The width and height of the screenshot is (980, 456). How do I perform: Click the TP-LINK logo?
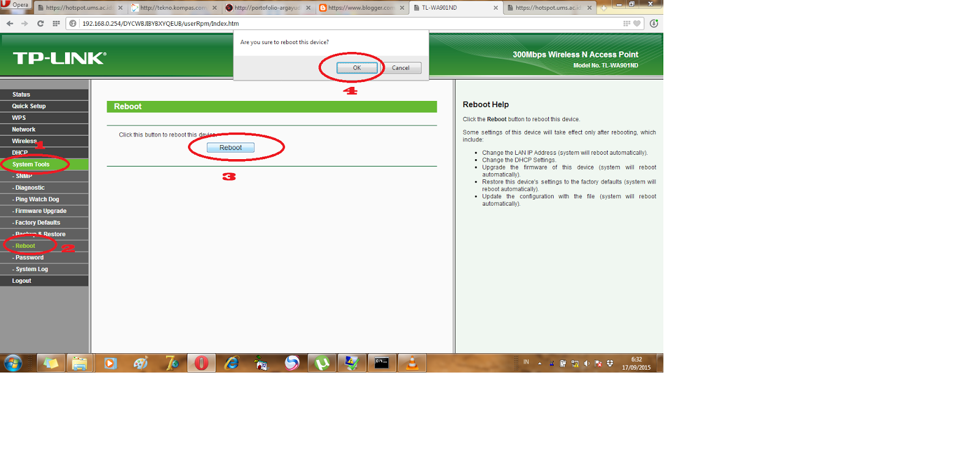tap(59, 58)
